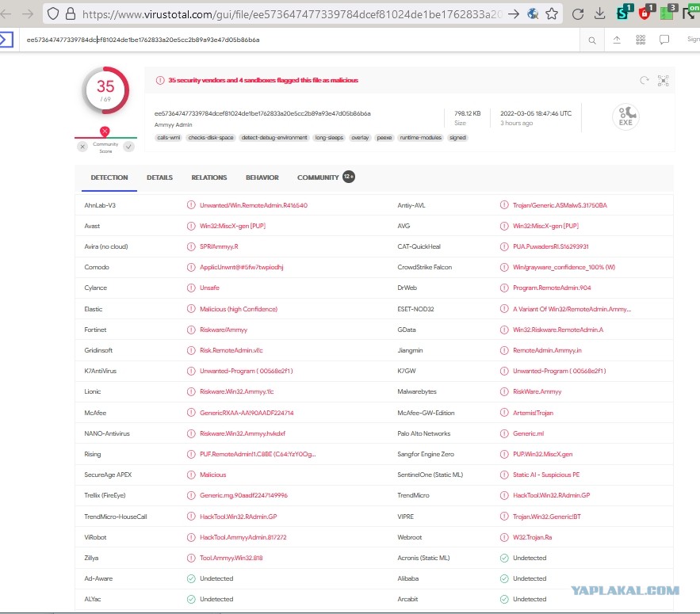This screenshot has height=614, width=700.
Task: Click the Ammyy Admin file name
Action: [x=173, y=125]
